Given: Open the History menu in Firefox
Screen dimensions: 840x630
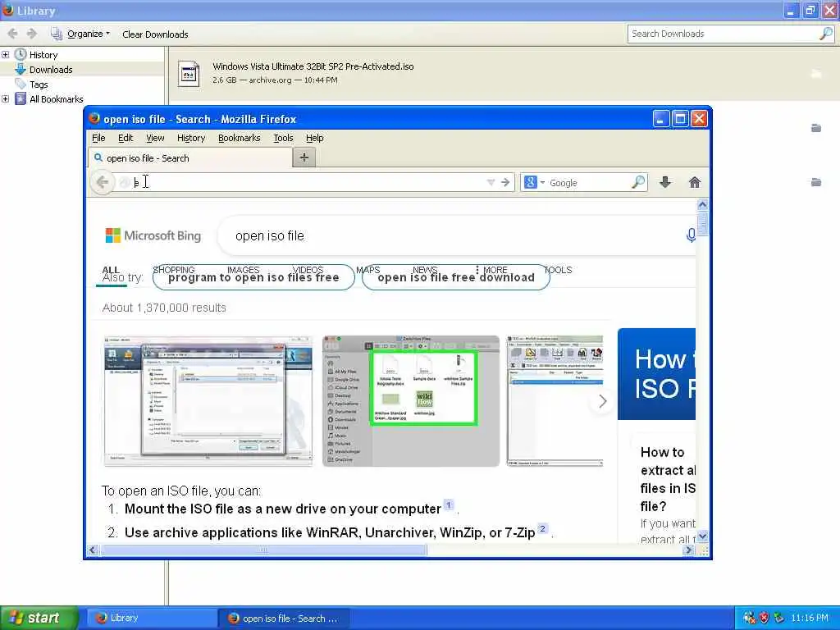Looking at the screenshot, I should coord(191,138).
